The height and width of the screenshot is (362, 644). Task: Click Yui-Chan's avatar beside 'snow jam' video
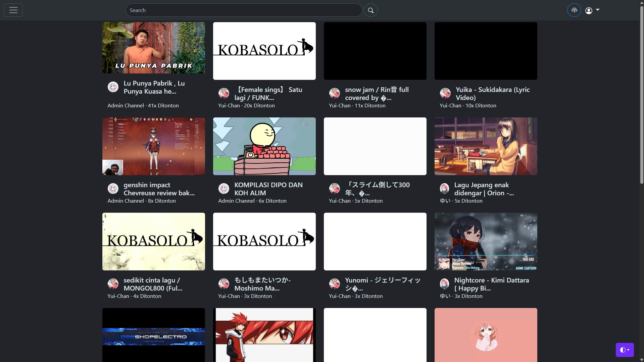click(335, 93)
